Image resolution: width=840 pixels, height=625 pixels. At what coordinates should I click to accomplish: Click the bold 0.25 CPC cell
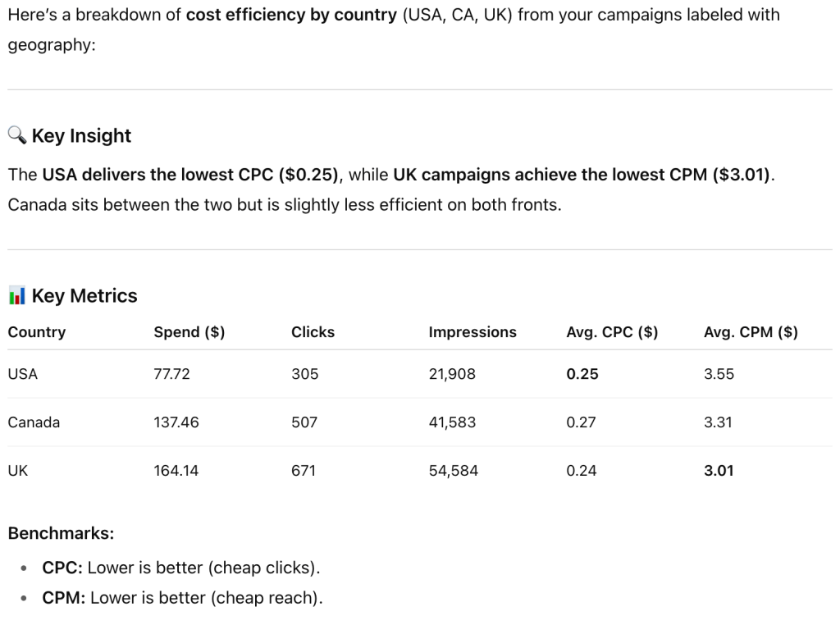(582, 374)
